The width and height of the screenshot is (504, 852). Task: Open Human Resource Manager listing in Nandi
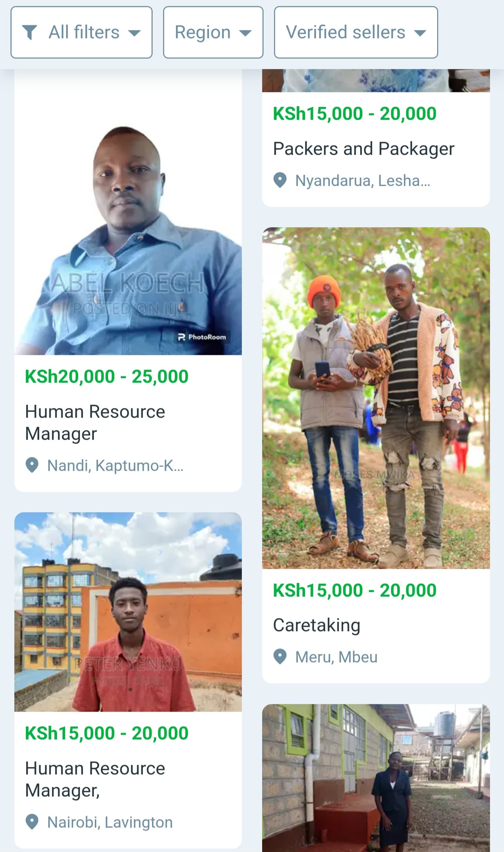pyautogui.click(x=95, y=422)
